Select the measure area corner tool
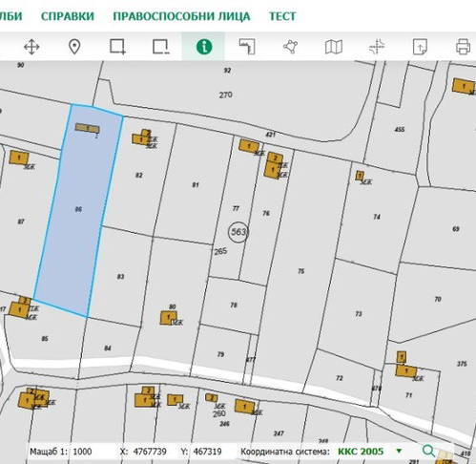 pyautogui.click(x=247, y=47)
